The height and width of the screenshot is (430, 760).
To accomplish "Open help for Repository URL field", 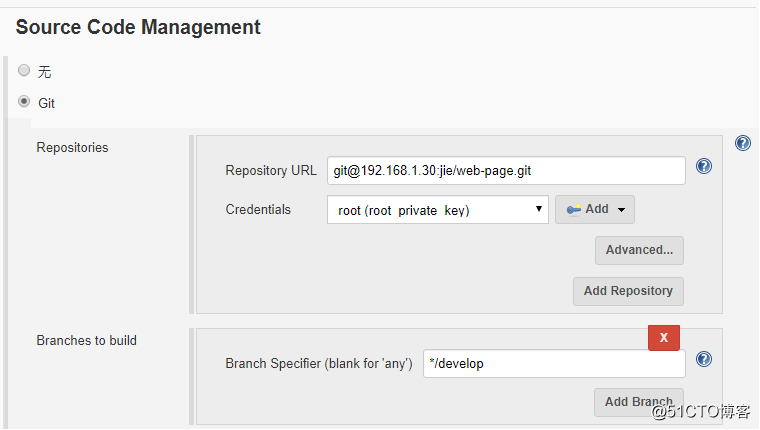I will tap(704, 166).
